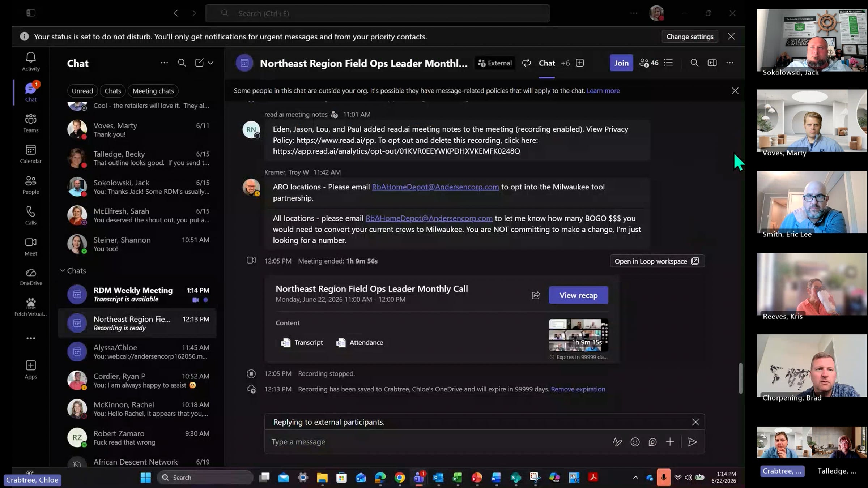Click the Remove expiration link

point(578,389)
